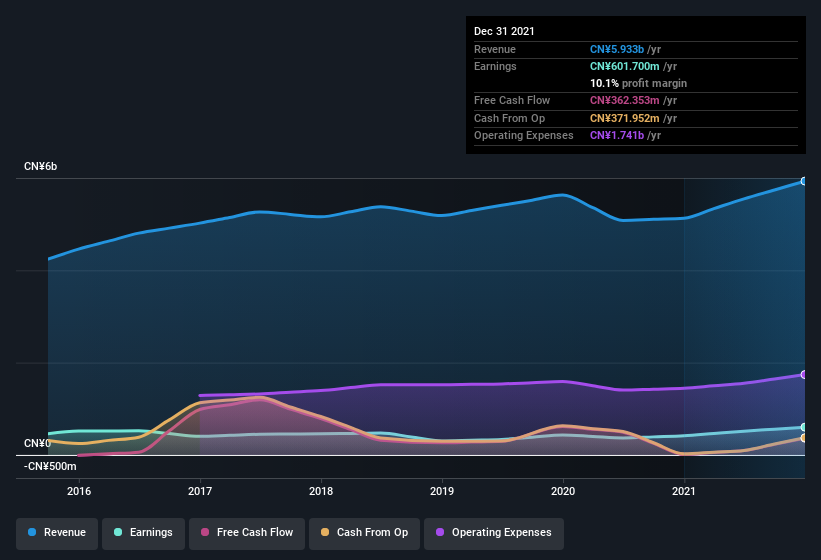
Task: Click the CN¥371.952m cash from op value
Action: point(625,118)
